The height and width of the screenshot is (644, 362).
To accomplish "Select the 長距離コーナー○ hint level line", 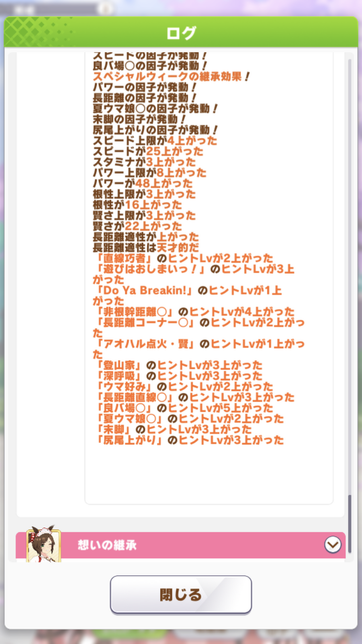I will click(199, 327).
